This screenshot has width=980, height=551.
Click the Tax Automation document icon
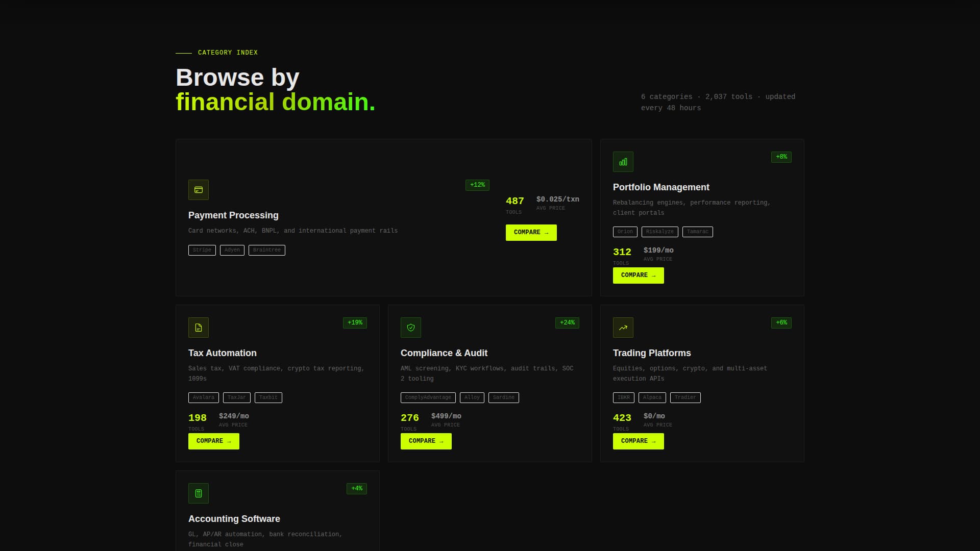[x=199, y=328]
